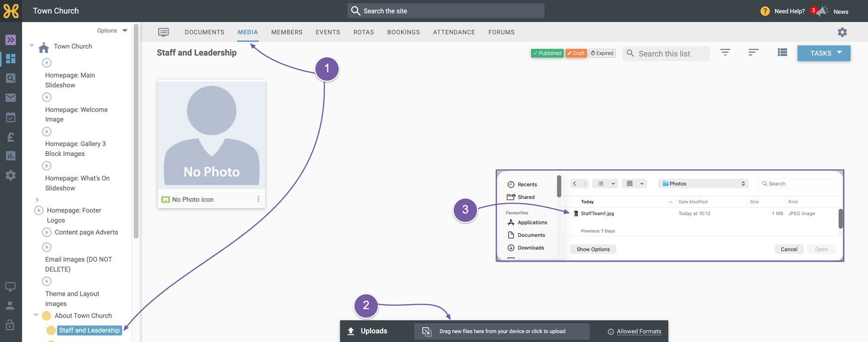Open the MEMBERS tab
The image size is (868, 342).
coord(287,32)
